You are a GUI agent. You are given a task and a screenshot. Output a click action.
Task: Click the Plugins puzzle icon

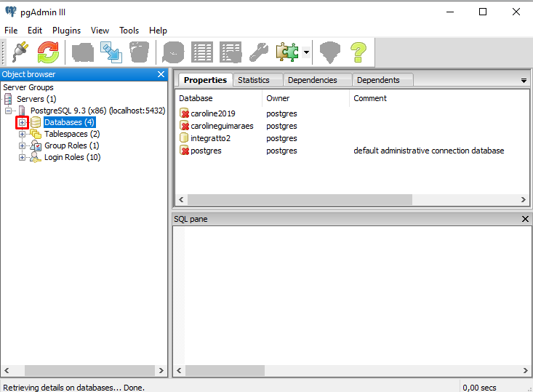tap(287, 52)
